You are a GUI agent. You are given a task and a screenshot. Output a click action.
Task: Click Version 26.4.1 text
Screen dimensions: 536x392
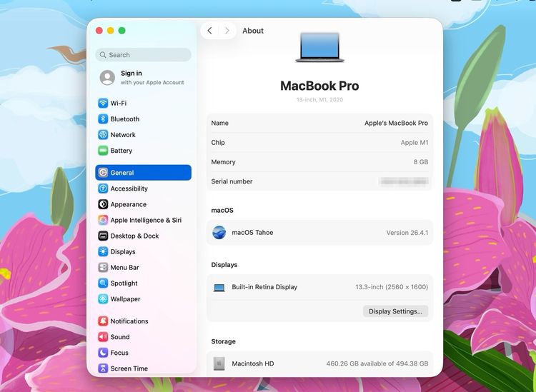pos(407,233)
